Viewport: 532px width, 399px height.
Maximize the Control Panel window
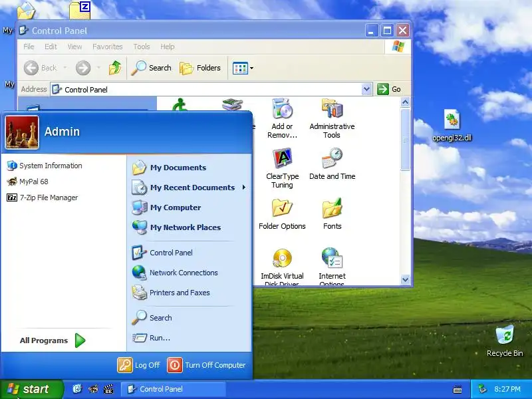click(x=387, y=31)
